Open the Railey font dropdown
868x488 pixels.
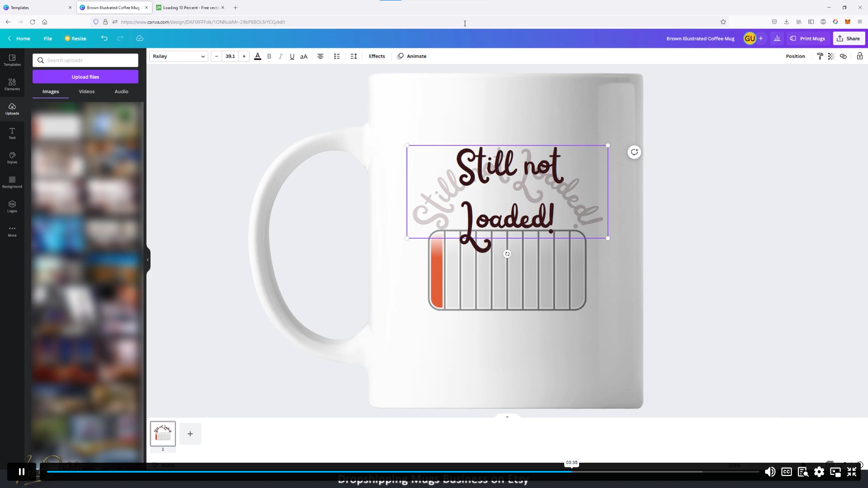178,56
